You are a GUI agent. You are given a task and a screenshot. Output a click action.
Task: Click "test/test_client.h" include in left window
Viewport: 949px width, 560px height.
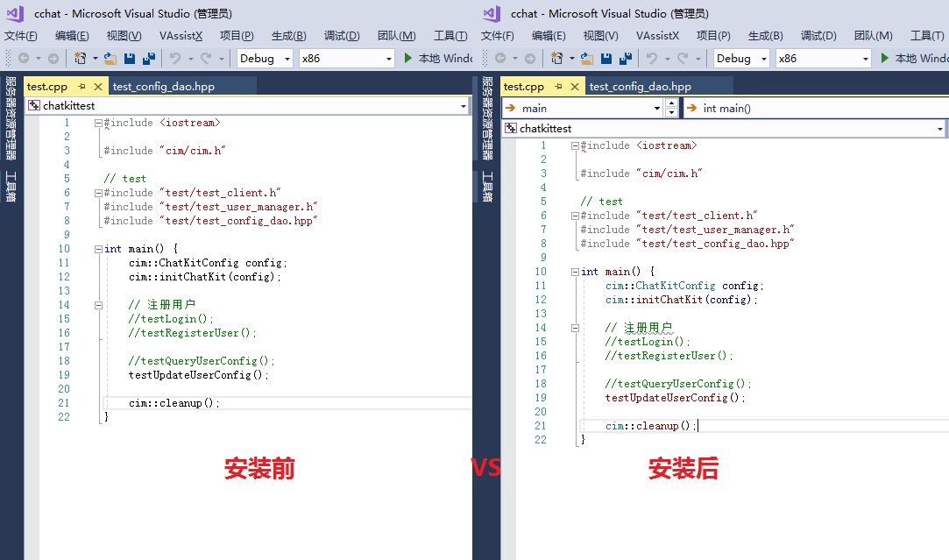tap(220, 193)
